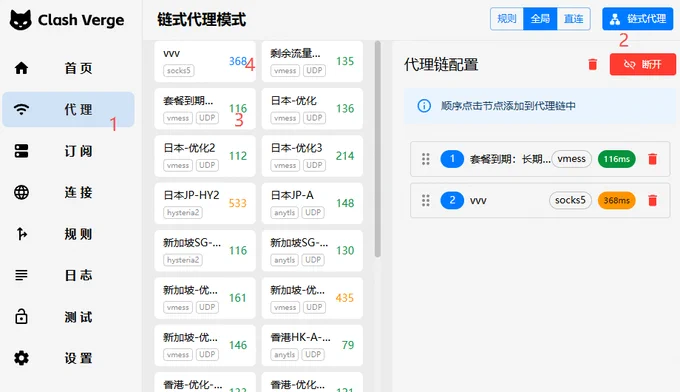Select the 日本JP-A proxy card
This screenshot has height=392, width=680.
[x=312, y=203]
